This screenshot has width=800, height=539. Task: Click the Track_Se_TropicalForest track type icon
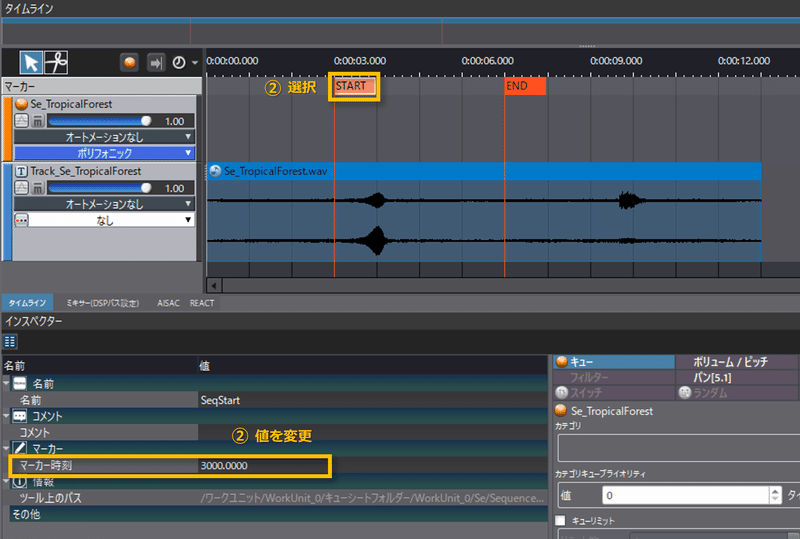click(x=21, y=171)
